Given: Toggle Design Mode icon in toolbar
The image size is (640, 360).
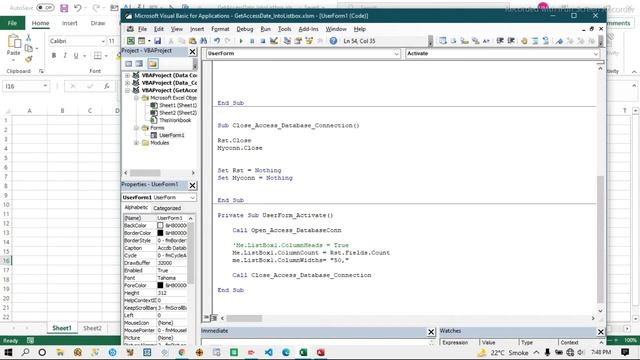Looking at the screenshot, I should click(x=273, y=41).
